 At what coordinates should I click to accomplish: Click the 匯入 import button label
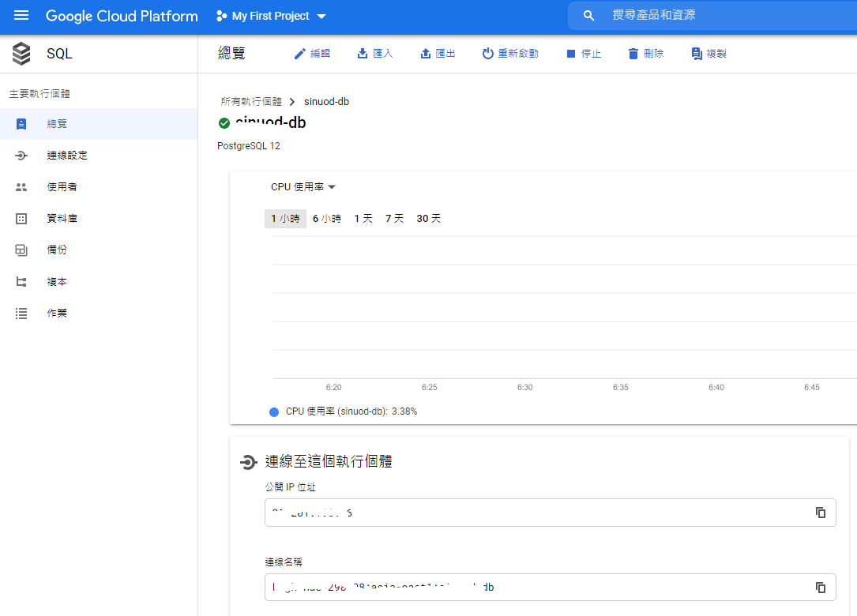point(382,54)
